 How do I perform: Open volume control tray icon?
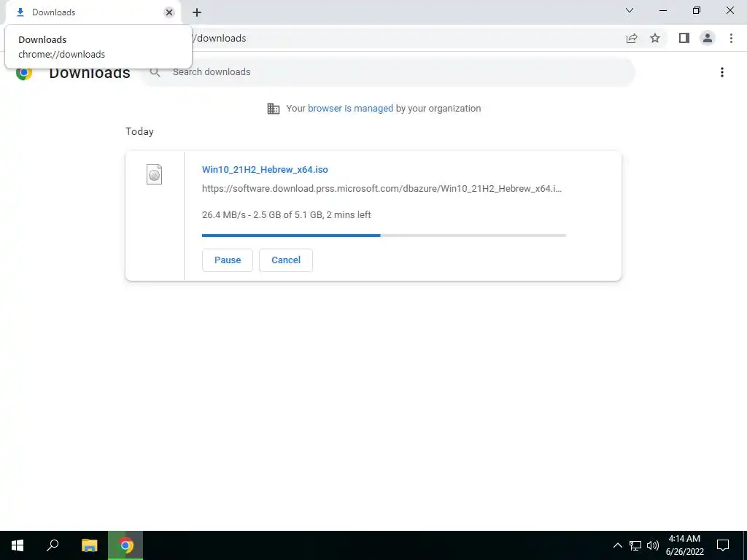tap(653, 545)
